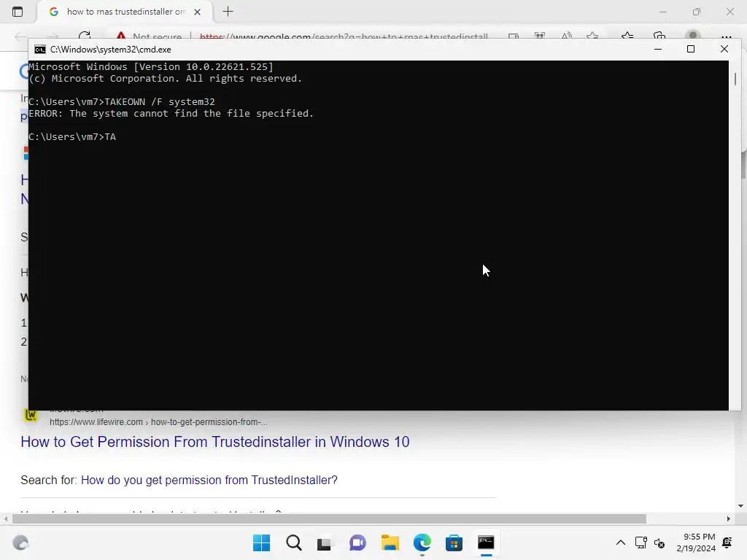Open 'How to Get Permission From Trustedinstaller' result
The height and width of the screenshot is (560, 747).
click(x=215, y=442)
